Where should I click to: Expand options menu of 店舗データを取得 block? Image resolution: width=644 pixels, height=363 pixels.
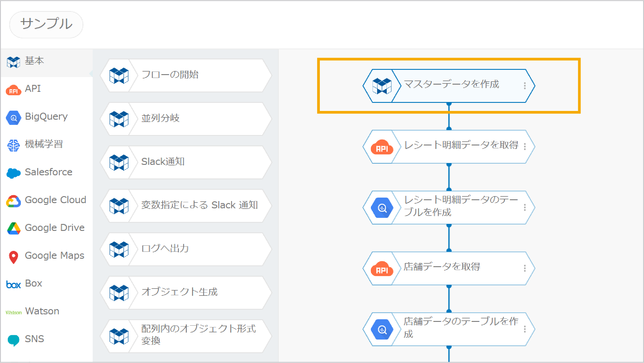click(525, 268)
